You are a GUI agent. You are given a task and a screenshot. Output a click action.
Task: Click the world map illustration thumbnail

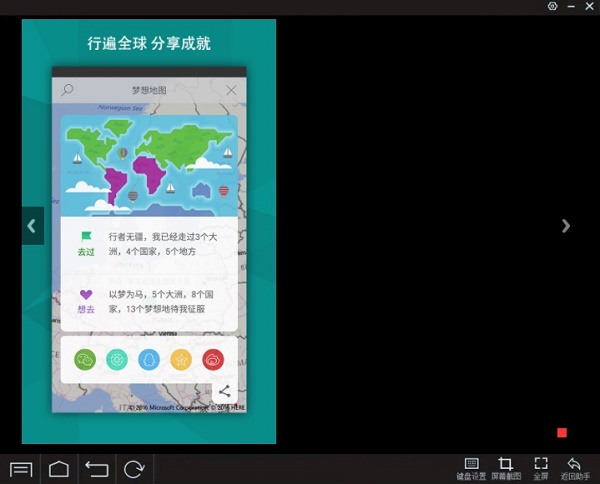149,164
